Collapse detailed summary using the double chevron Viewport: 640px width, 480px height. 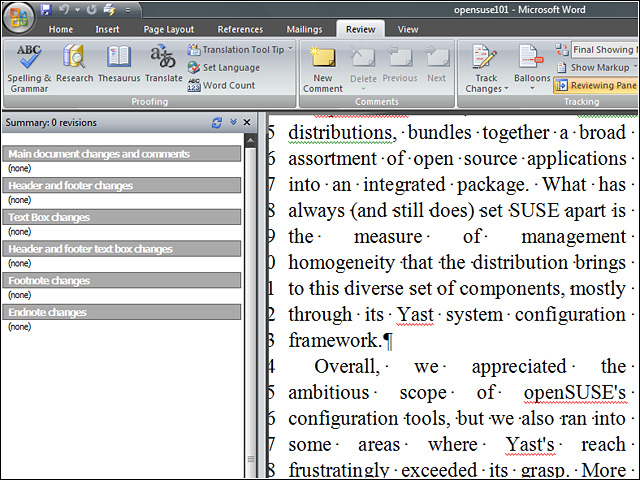pyautogui.click(x=233, y=122)
